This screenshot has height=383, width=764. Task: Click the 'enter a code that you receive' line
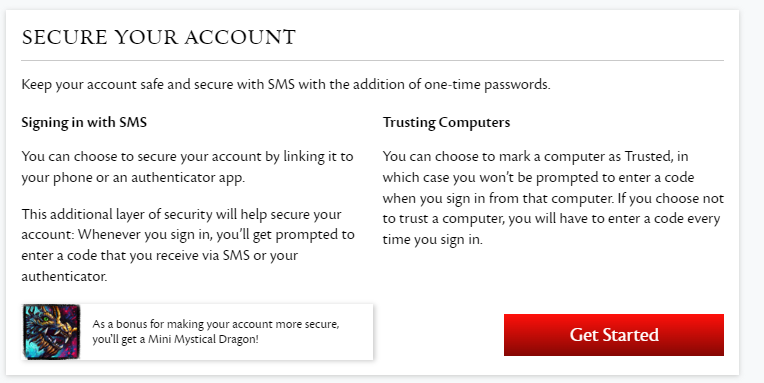[160, 255]
